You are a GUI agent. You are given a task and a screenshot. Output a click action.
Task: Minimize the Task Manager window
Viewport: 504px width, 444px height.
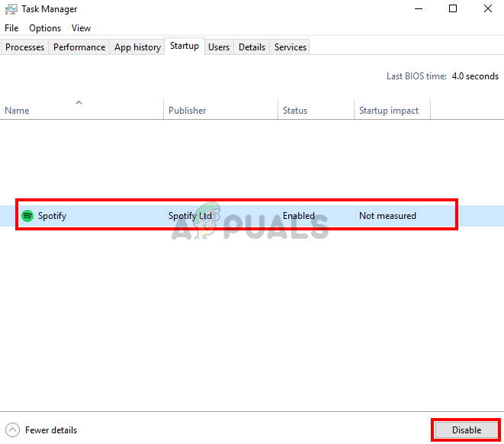point(419,9)
